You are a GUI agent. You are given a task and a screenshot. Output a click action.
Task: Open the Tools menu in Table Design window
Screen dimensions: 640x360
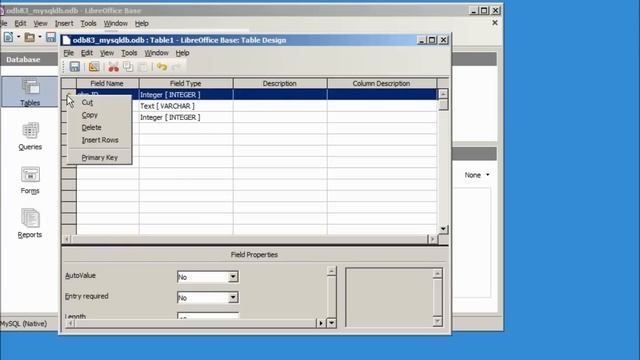pyautogui.click(x=129, y=53)
